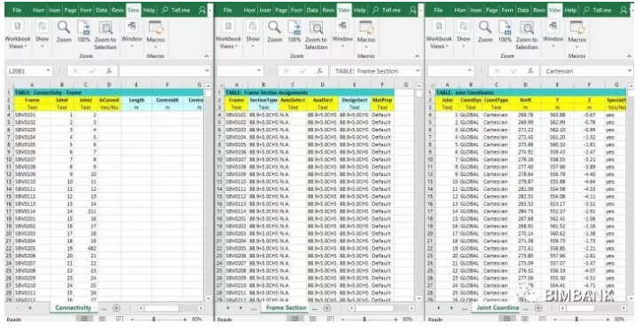The height and width of the screenshot is (333, 644).
Task: Expand Name Box dropdown in the middle window
Action: coord(259,71)
